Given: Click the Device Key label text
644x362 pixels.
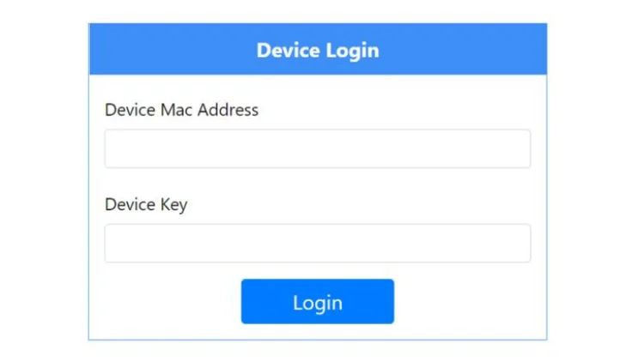Looking at the screenshot, I should 146,205.
